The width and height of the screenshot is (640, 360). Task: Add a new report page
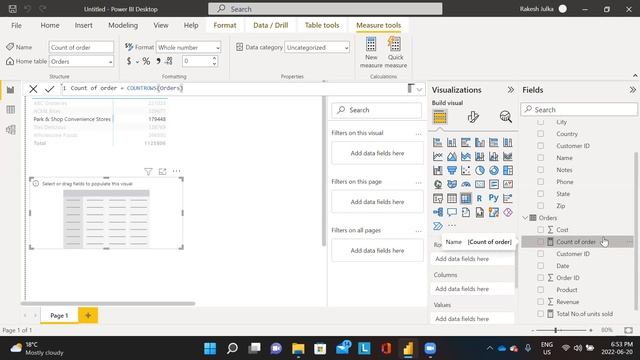pyautogui.click(x=88, y=315)
